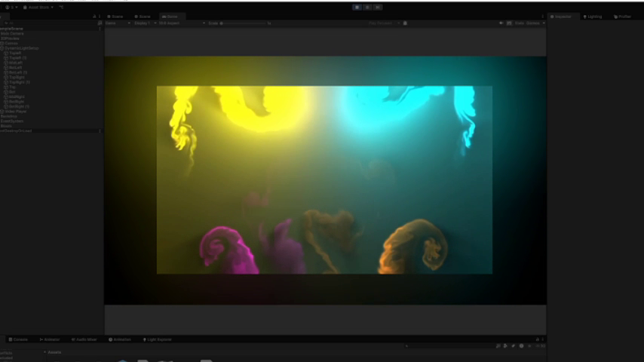Open the options menu above Inspector tab

coord(542,17)
